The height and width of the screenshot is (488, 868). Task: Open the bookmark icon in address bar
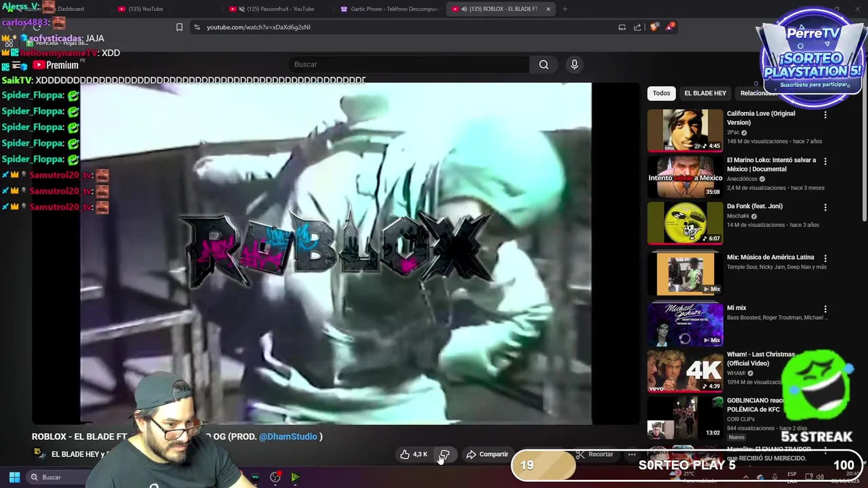click(x=179, y=27)
